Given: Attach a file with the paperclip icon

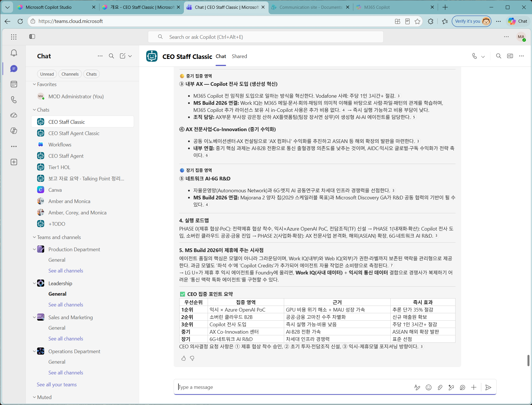Looking at the screenshot, I should point(440,387).
